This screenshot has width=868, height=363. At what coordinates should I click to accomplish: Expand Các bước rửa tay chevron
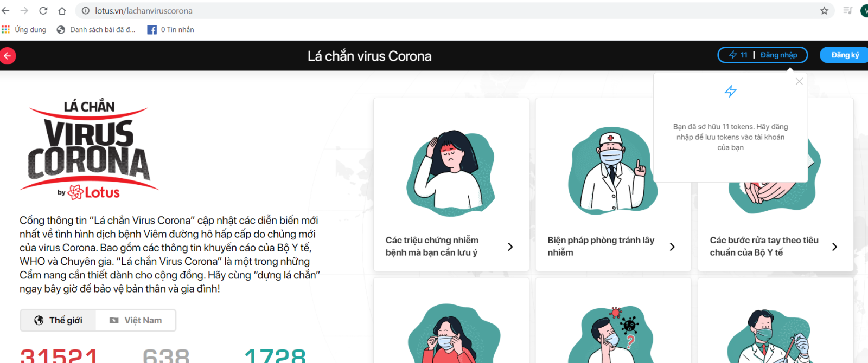834,247
